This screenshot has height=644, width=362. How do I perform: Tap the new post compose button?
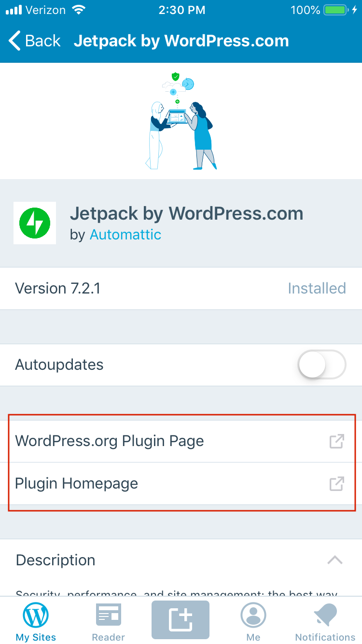181,620
